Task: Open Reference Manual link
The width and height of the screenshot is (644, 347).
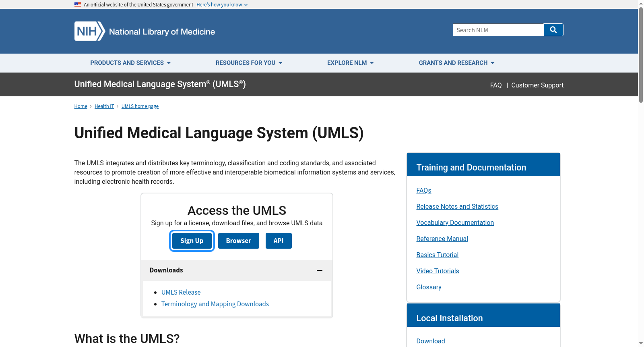Action: pos(442,239)
